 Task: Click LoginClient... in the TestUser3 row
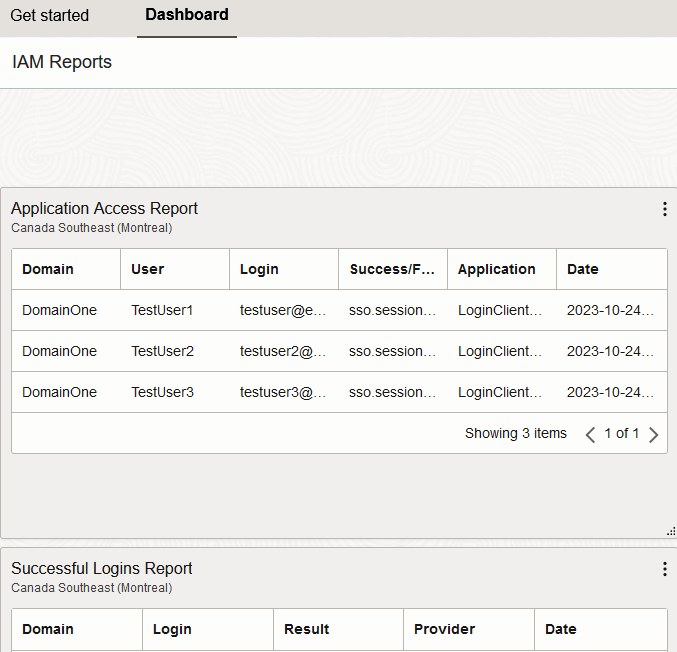coord(500,392)
